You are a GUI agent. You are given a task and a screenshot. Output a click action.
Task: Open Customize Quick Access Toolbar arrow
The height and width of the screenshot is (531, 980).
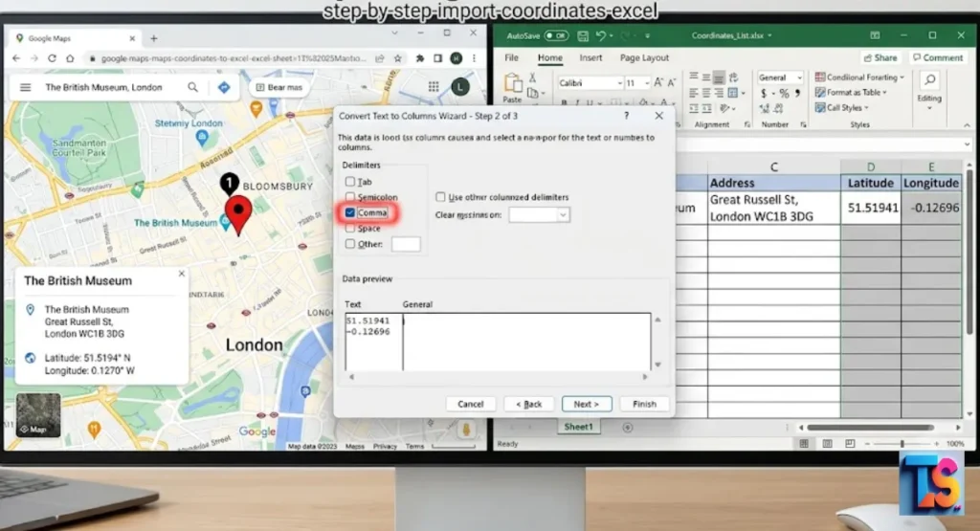(648, 36)
